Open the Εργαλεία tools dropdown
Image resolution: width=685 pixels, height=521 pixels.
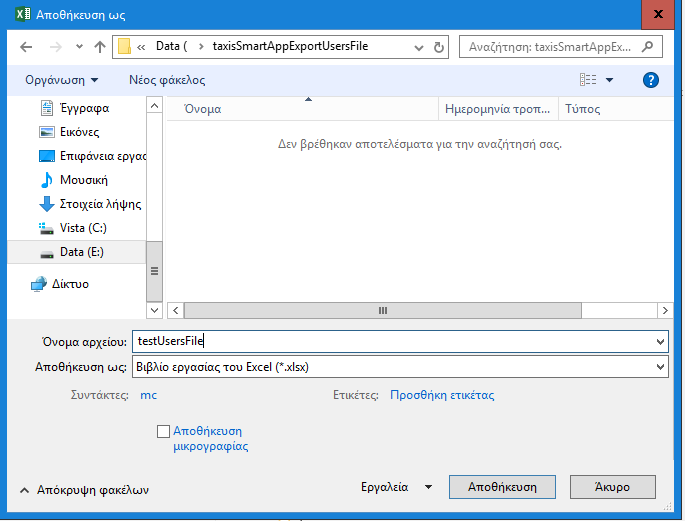click(x=396, y=487)
